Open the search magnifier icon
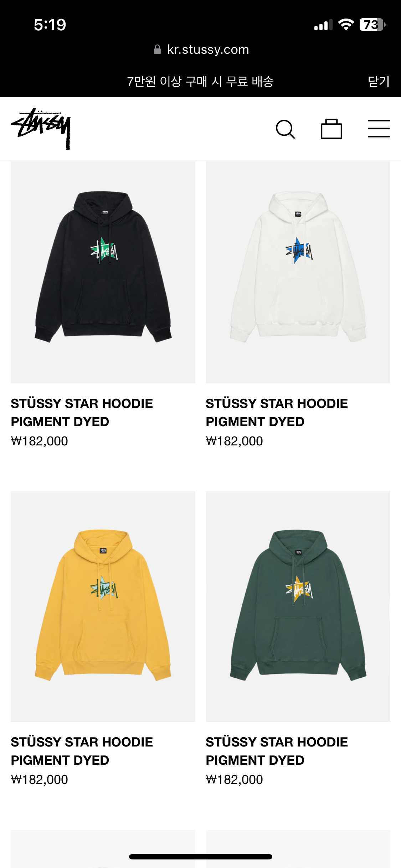 coord(286,129)
